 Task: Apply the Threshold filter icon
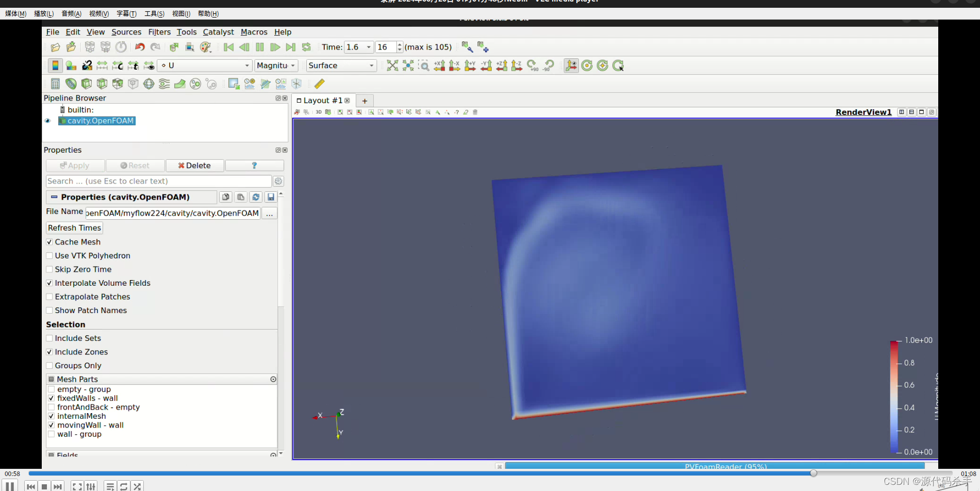click(x=118, y=84)
